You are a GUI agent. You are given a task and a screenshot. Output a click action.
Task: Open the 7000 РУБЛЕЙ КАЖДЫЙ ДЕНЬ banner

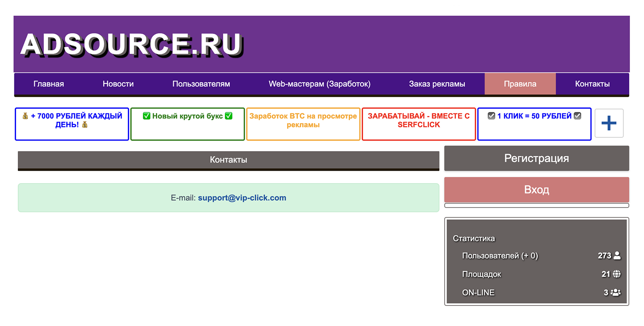coord(72,124)
